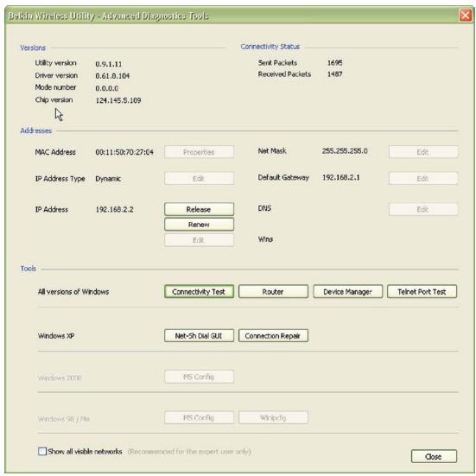Image resolution: width=476 pixels, height=476 pixels.
Task: Click the Close button at bottom right
Action: [x=434, y=456]
